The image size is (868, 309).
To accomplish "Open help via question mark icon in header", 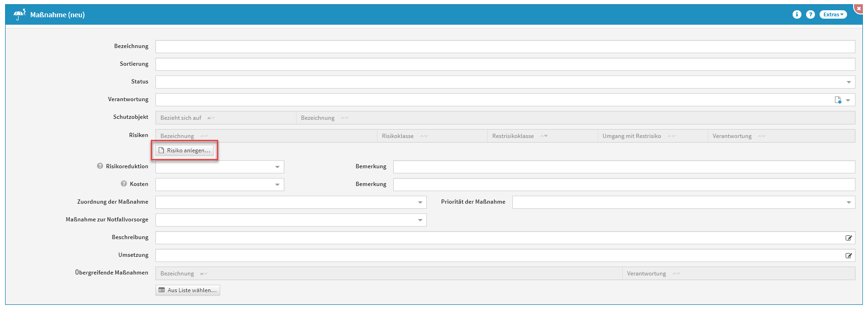I will coord(810,14).
